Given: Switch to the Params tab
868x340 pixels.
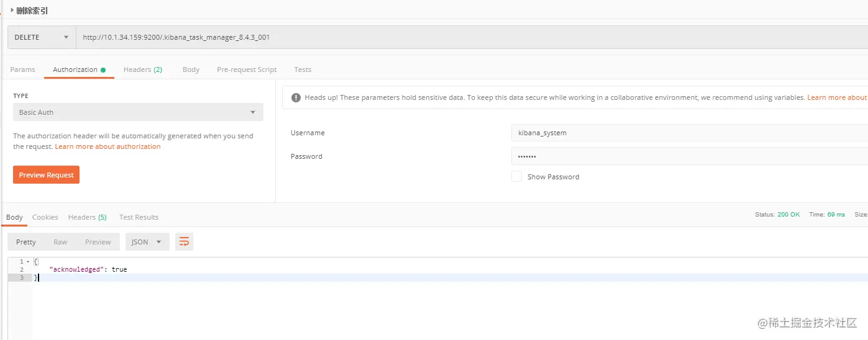Looking at the screenshot, I should click(22, 69).
